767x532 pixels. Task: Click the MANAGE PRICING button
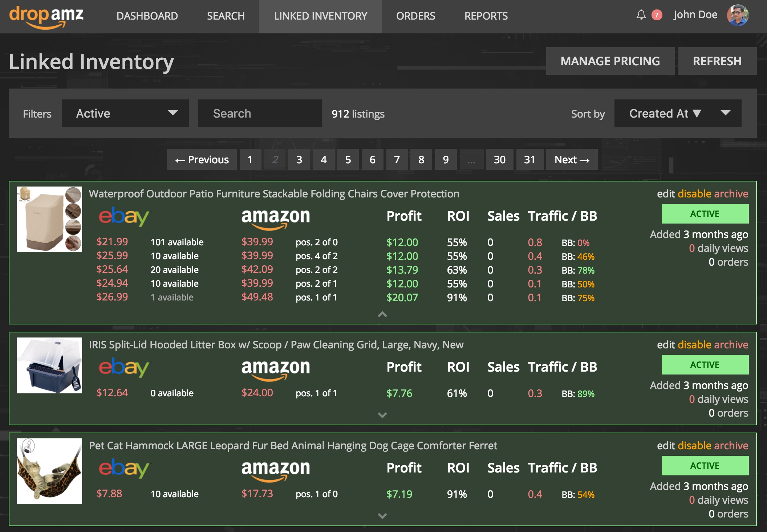click(x=610, y=61)
